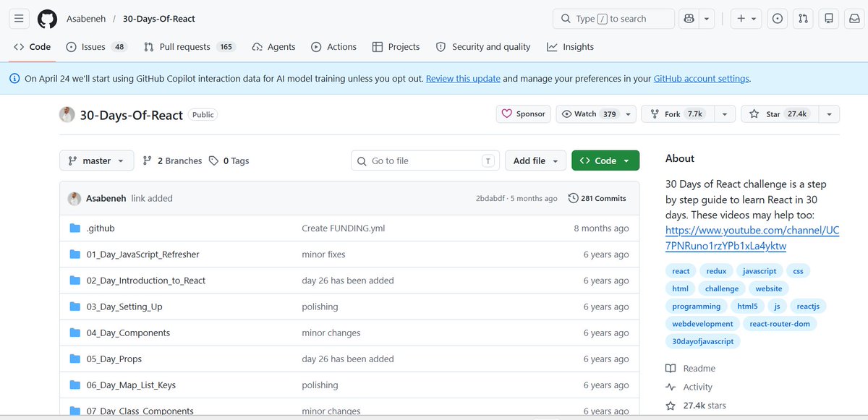
Task: Click the 'webdevelopment' topic tag
Action: 702,324
